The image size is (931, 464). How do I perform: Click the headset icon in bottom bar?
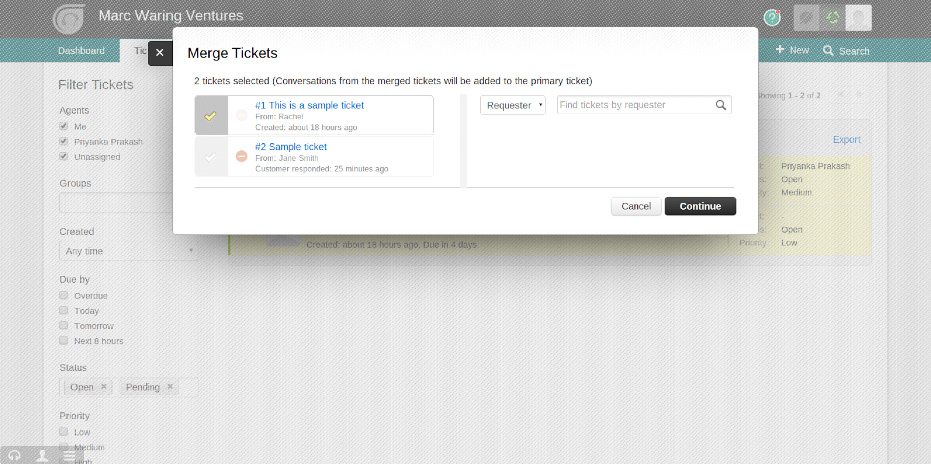coord(15,456)
